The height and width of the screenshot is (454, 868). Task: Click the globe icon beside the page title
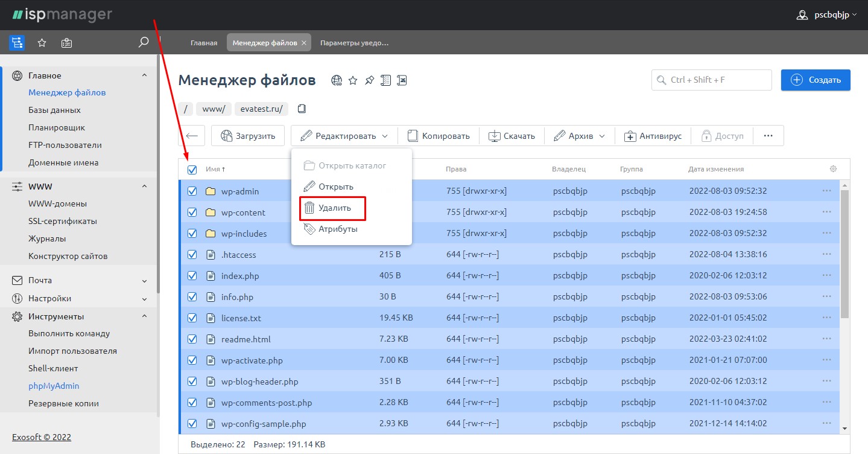click(337, 80)
